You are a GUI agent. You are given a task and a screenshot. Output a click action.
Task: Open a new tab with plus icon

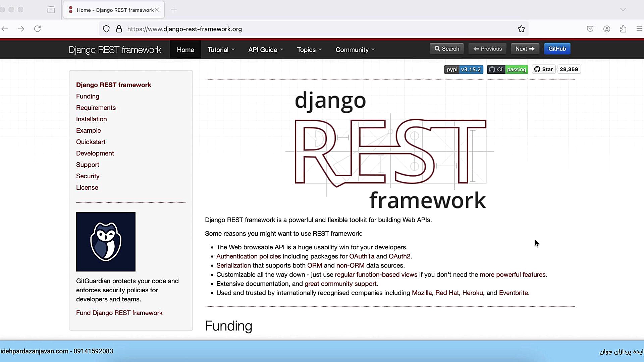click(x=174, y=10)
